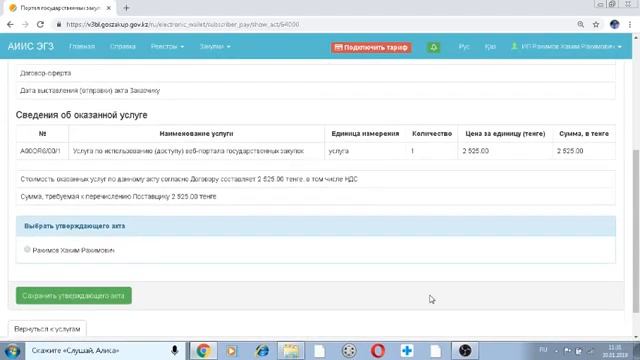Click Сумма, требуемая к перечислению line
The width and height of the screenshot is (640, 360).
coord(118,196)
